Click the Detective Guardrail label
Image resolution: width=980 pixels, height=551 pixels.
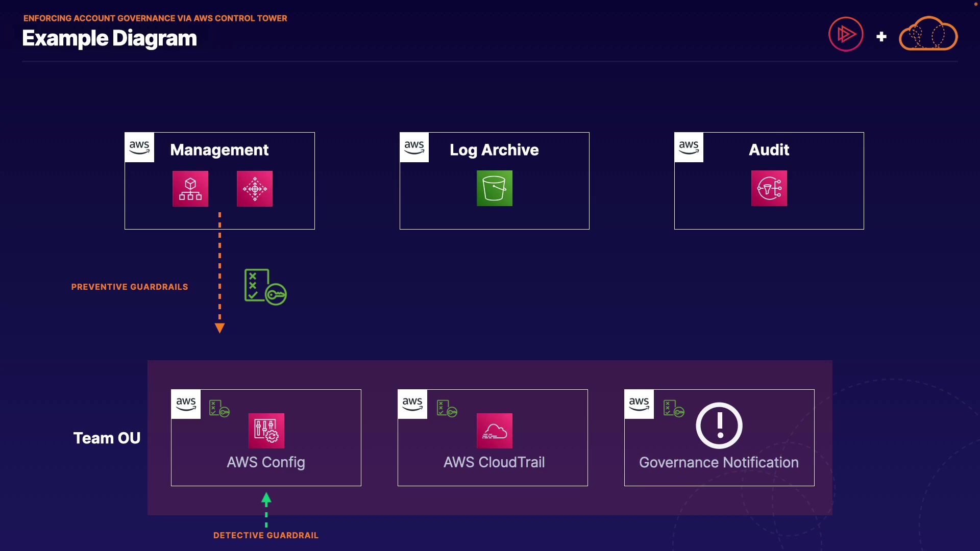[266, 535]
